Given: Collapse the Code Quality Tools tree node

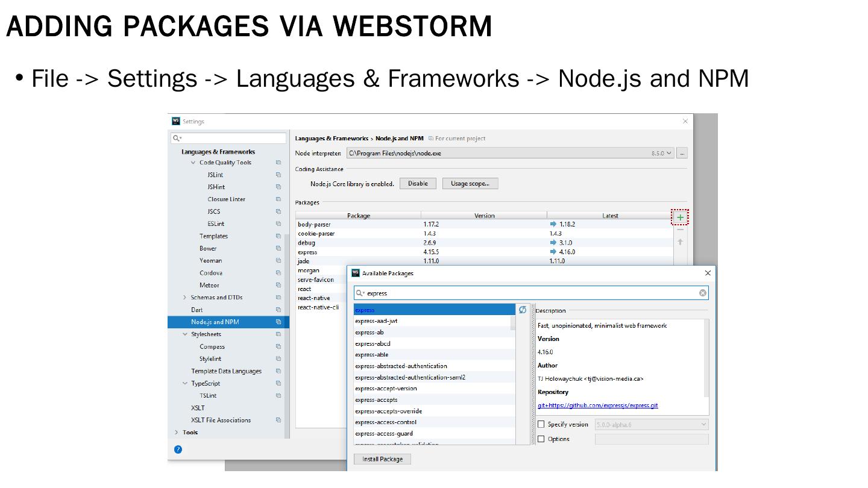Looking at the screenshot, I should [193, 163].
